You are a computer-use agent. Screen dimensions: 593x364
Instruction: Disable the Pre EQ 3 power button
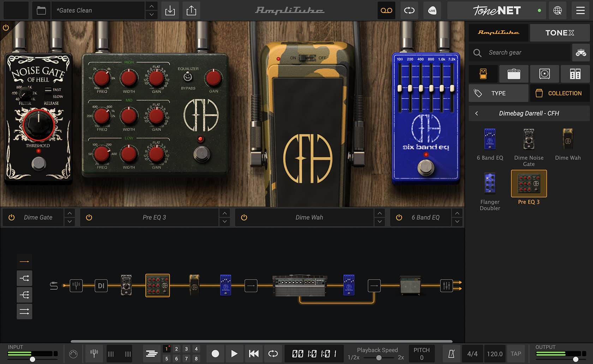coord(89,217)
